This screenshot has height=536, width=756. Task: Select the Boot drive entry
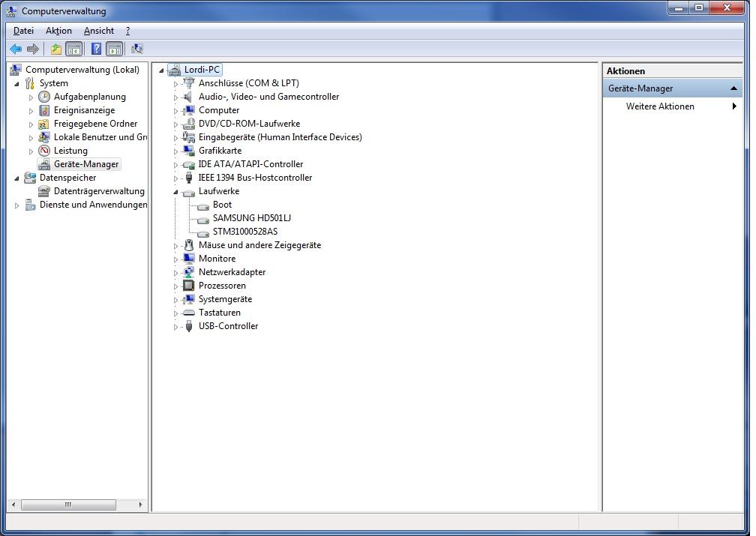[222, 205]
